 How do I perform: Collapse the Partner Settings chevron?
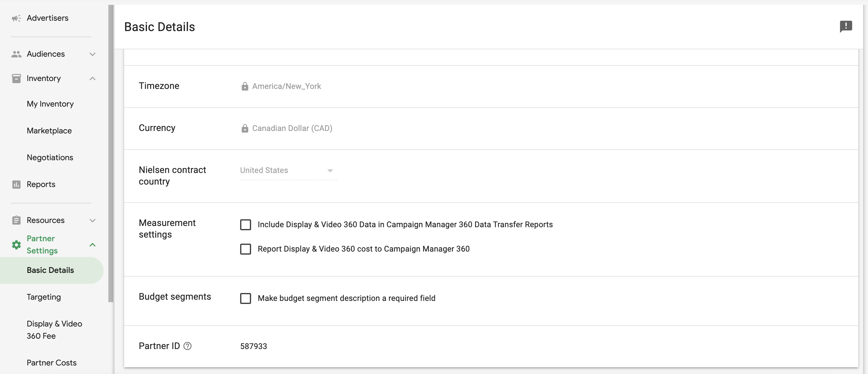coord(92,245)
